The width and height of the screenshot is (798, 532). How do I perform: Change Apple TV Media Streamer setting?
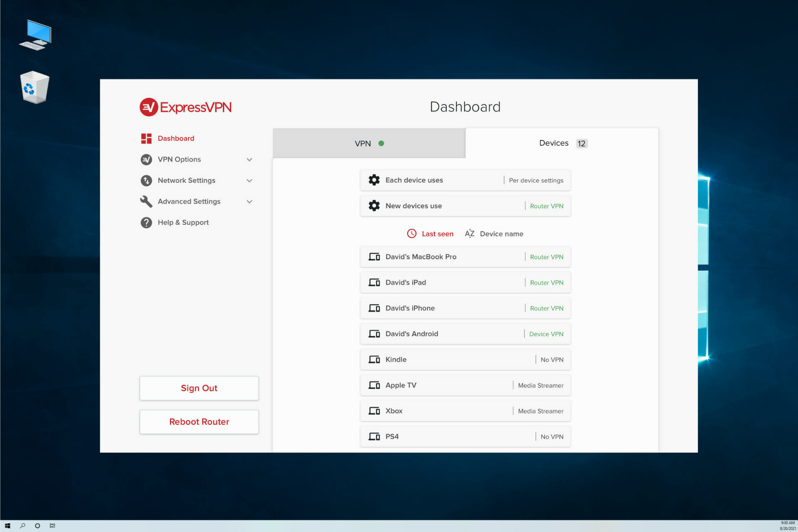541,386
